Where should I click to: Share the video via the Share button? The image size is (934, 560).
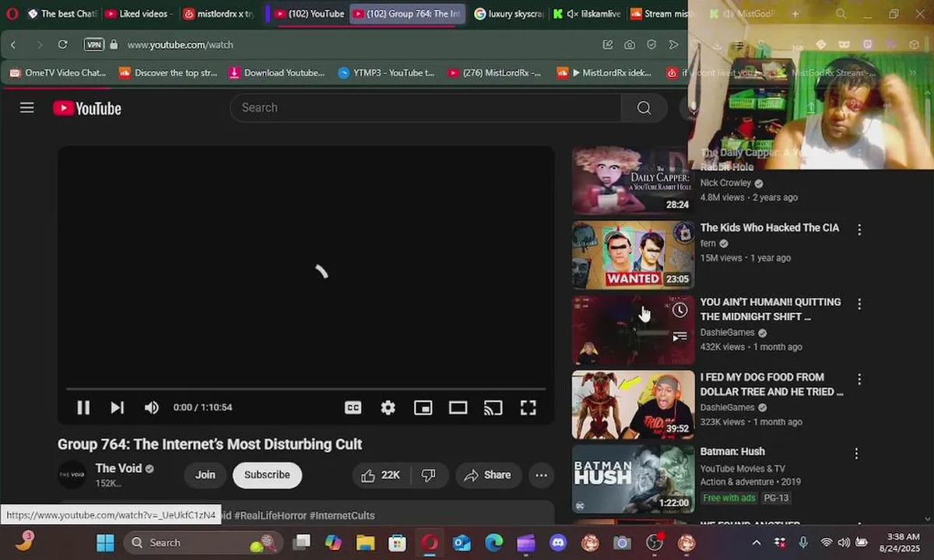click(487, 475)
